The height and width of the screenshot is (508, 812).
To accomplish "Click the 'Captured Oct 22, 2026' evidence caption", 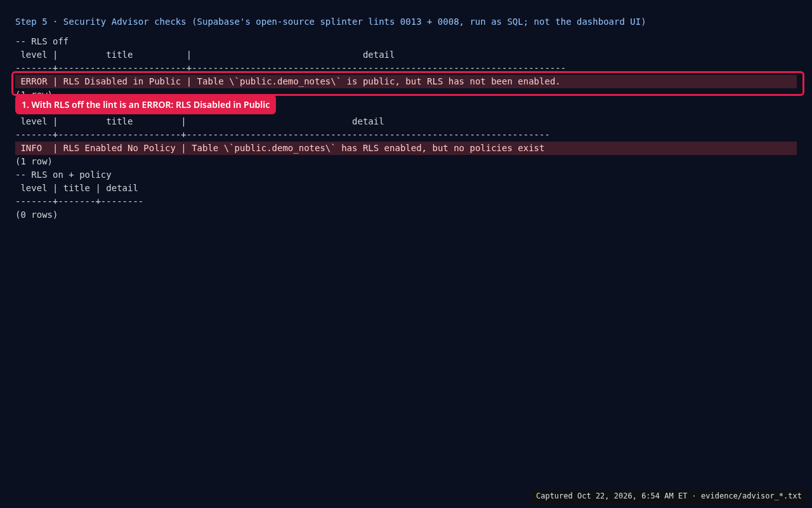I will point(669,496).
